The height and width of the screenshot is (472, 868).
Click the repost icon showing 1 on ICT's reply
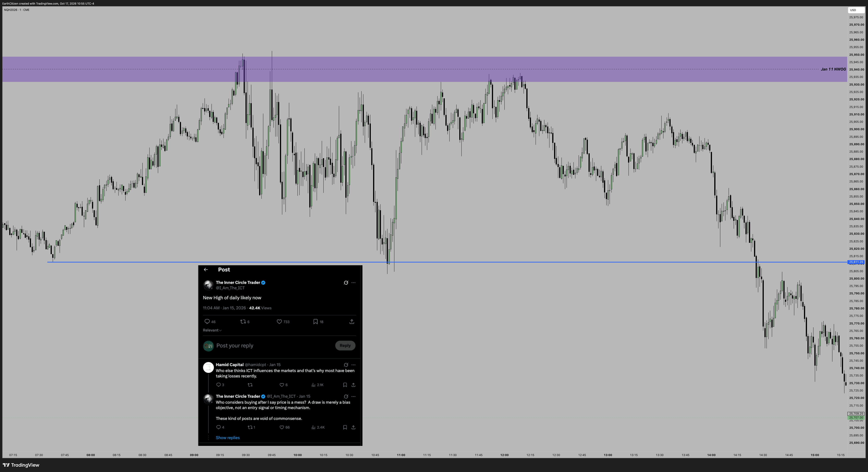pos(250,428)
